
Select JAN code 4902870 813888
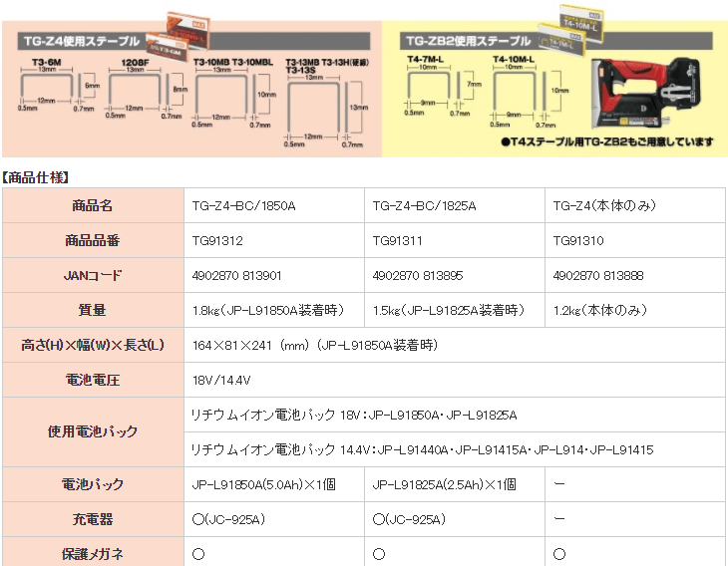pos(598,276)
